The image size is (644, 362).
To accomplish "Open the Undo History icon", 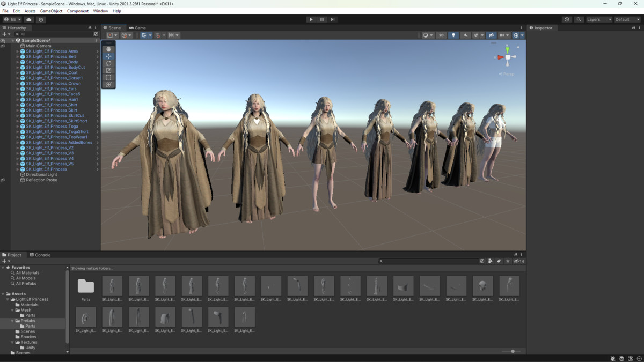I will point(567,19).
